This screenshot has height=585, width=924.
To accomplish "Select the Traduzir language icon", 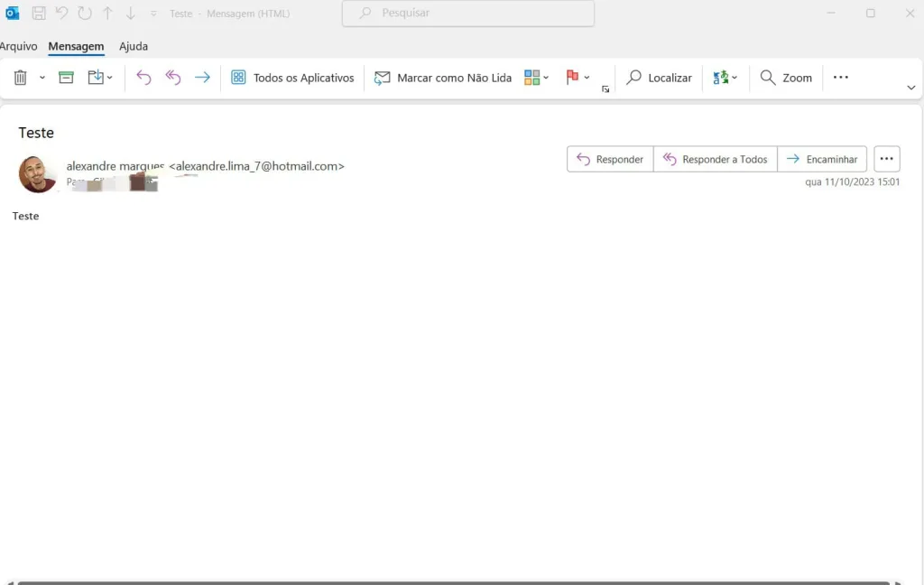I will [720, 78].
